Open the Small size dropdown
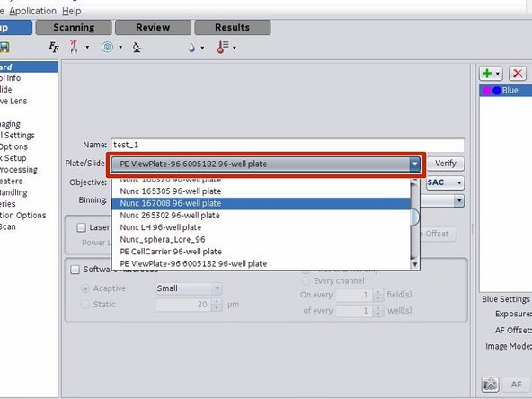Image resolution: width=532 pixels, height=399 pixels. (189, 288)
